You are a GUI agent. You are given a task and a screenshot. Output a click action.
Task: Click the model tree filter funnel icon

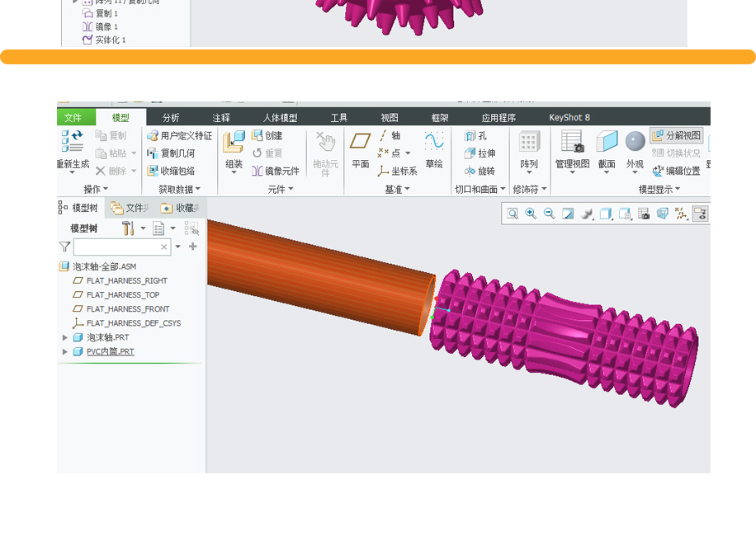pyautogui.click(x=64, y=247)
